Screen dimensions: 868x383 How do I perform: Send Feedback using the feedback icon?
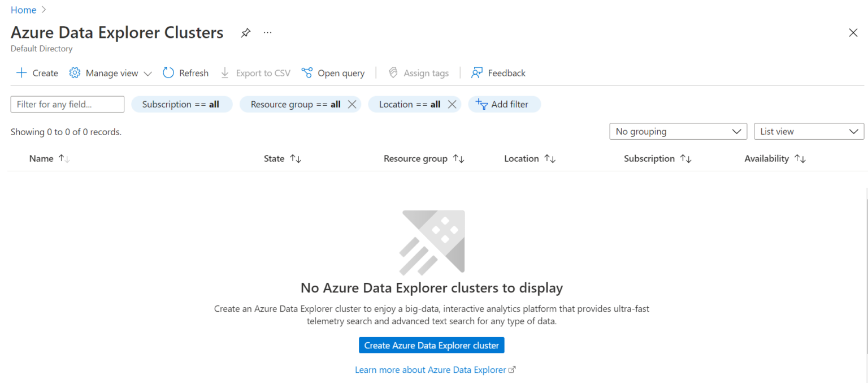[478, 72]
